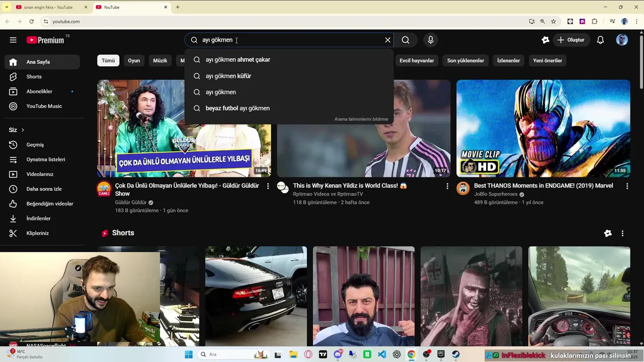Open Klipleriniz in the sidebar
Viewport: 644px width, 362px height.
(42, 233)
